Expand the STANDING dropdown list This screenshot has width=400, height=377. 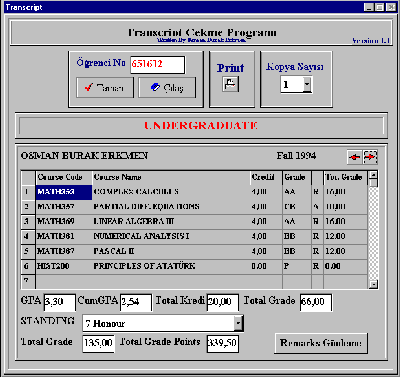coord(239,323)
